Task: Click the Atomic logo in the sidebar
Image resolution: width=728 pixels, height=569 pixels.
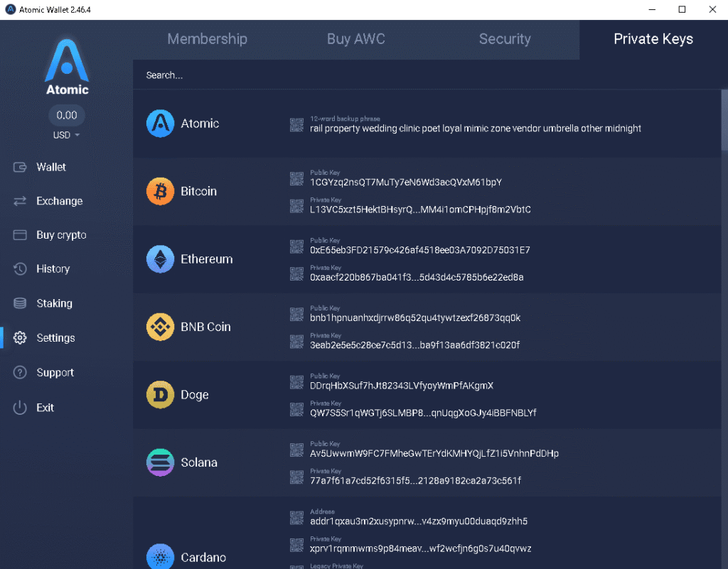Action: pos(67,67)
